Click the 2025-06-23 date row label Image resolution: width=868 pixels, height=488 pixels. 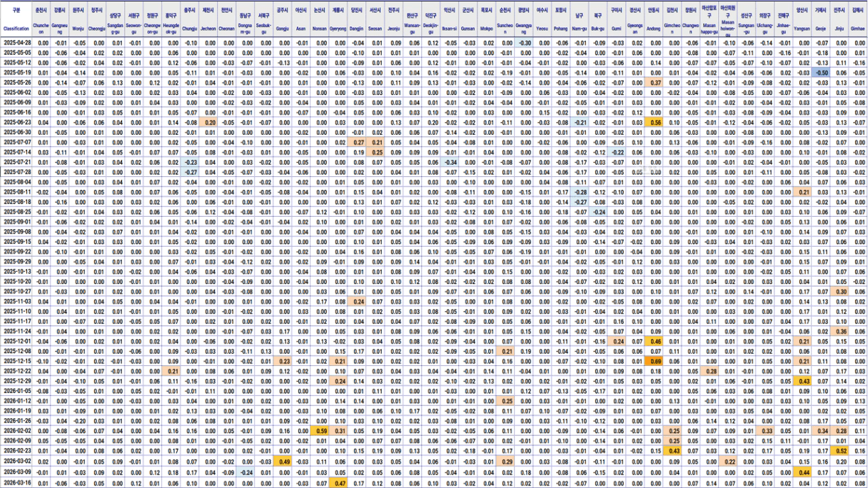(x=16, y=122)
